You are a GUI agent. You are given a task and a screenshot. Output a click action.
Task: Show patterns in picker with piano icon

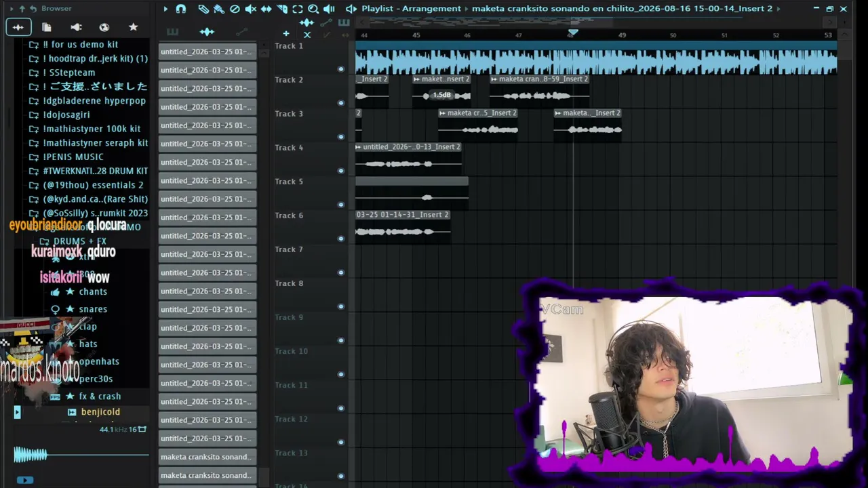tap(172, 32)
